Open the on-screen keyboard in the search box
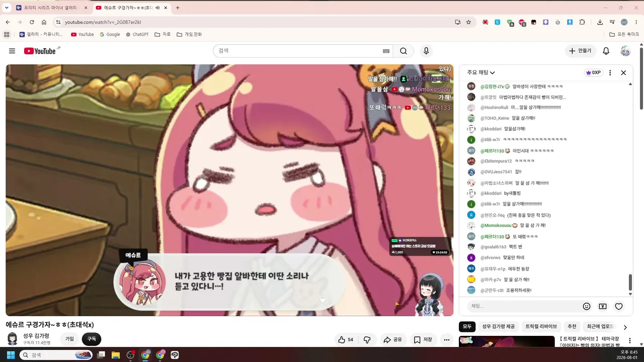The width and height of the screenshot is (644, 362). [386, 51]
